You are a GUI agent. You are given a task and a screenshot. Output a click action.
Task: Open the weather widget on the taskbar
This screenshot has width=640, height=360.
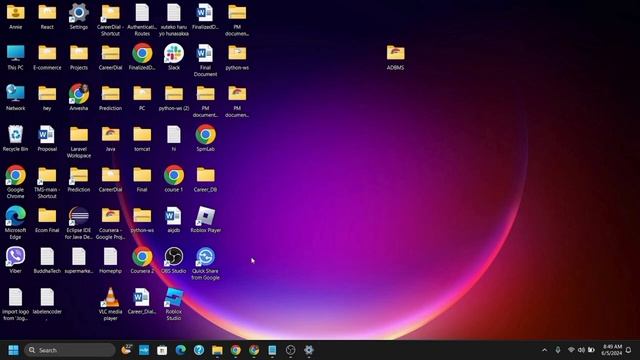[x=127, y=350]
